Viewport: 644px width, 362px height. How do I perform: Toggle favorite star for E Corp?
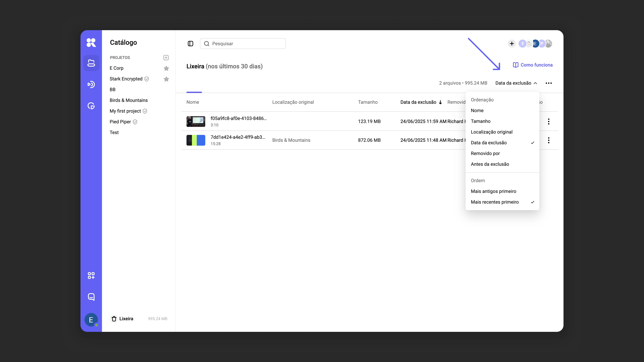coord(166,68)
